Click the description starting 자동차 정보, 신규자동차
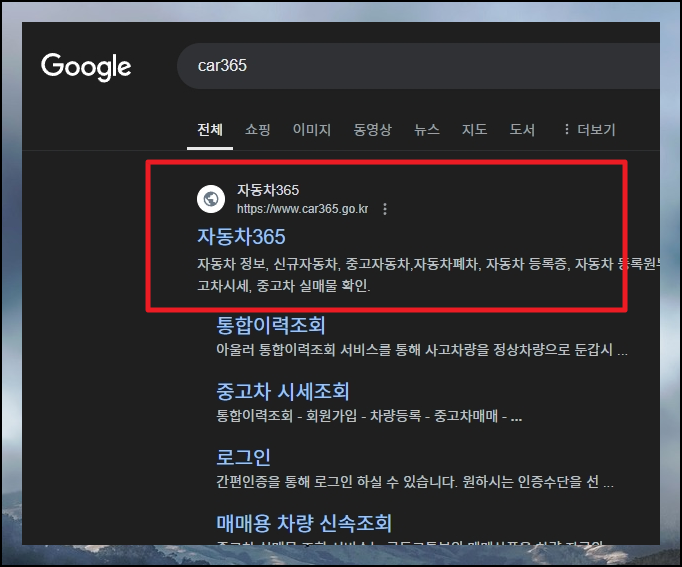The image size is (682, 567). point(428,275)
